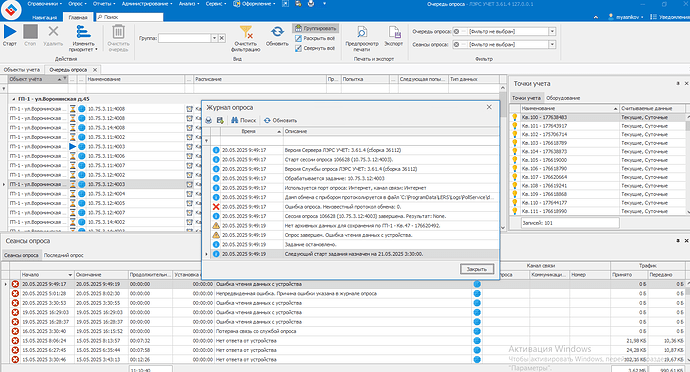
Task: Toggle the Группировать button
Action: click(x=316, y=28)
